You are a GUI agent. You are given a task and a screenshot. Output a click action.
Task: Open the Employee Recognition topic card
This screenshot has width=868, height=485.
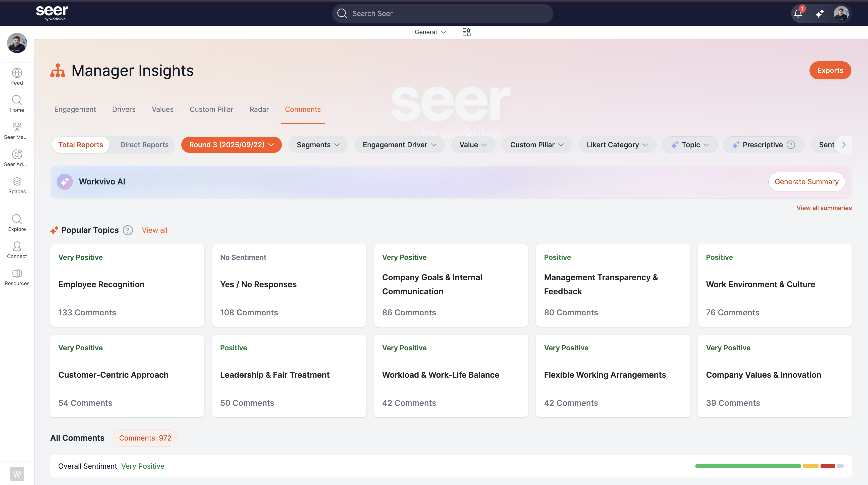pyautogui.click(x=127, y=285)
